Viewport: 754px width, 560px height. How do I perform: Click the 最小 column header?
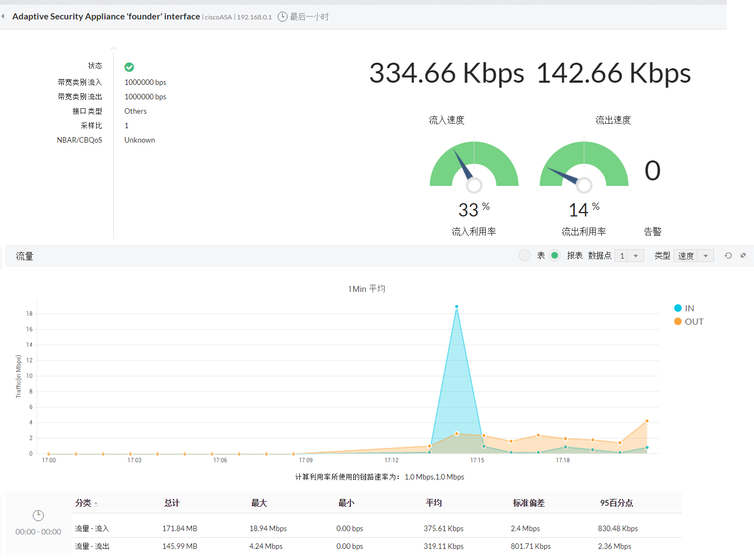click(346, 503)
